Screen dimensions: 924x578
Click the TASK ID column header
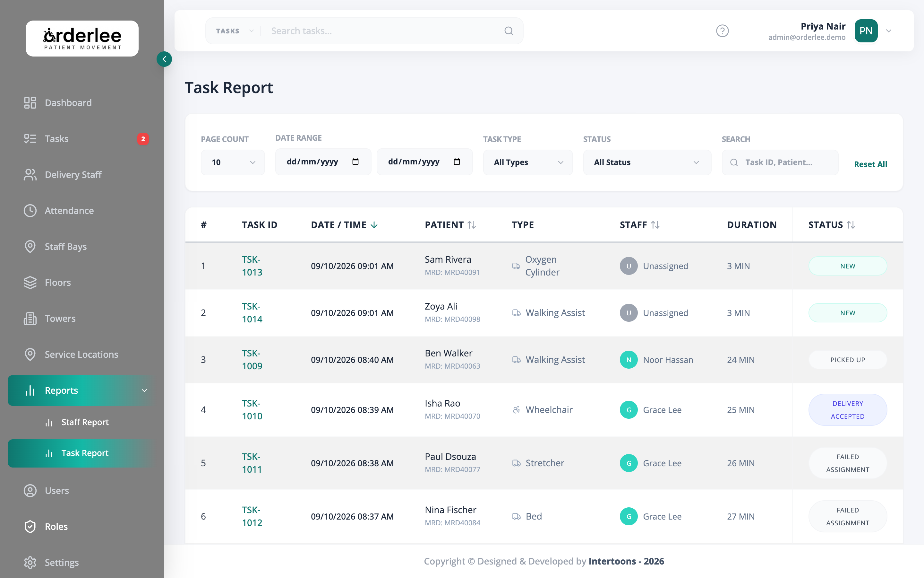click(259, 225)
